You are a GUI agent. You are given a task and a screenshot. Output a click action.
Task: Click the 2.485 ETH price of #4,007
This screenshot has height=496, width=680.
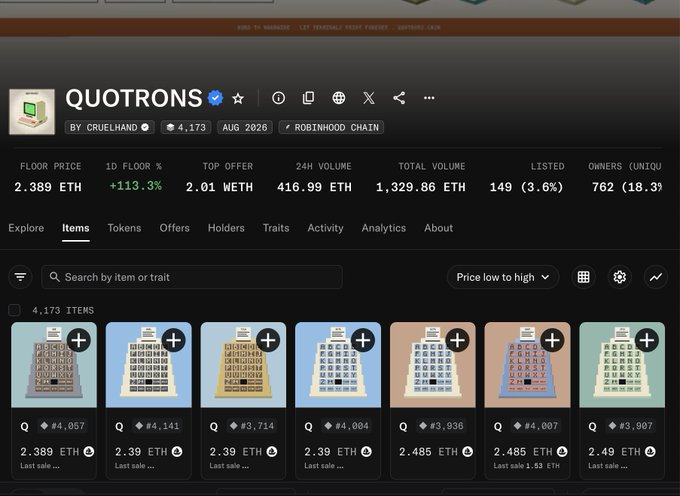pyautogui.click(x=525, y=452)
